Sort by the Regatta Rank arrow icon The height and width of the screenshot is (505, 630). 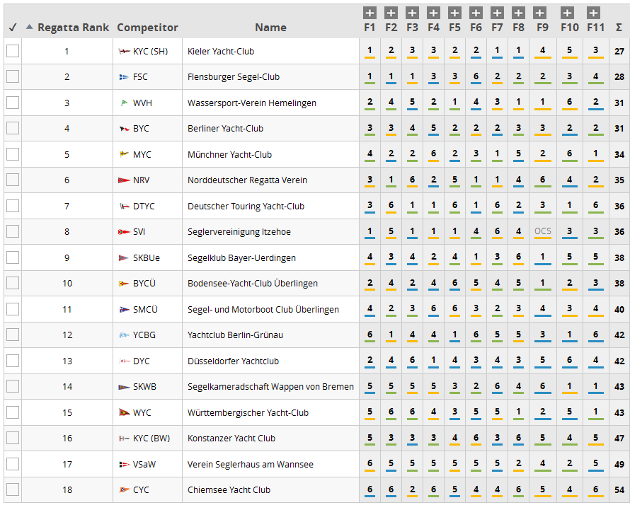point(29,27)
